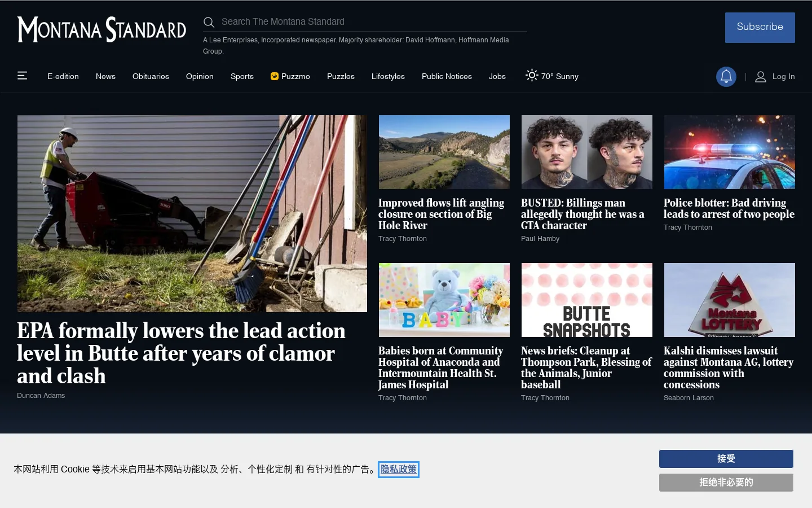
Task: Open the News menu item
Action: (x=105, y=76)
